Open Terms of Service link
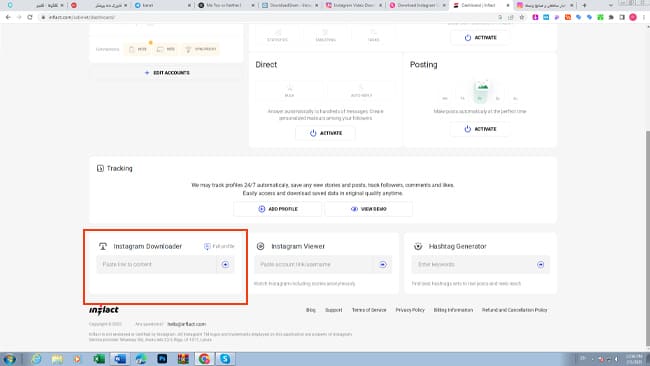 (369, 310)
